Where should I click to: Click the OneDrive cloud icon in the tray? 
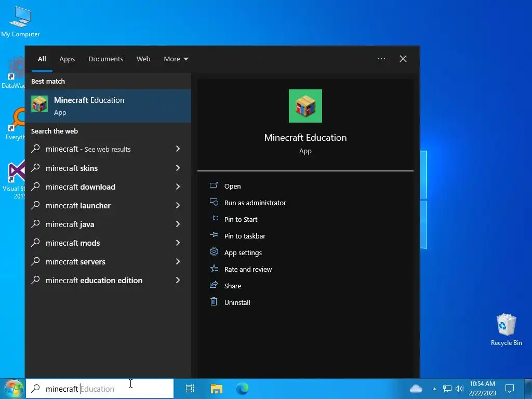(x=416, y=389)
